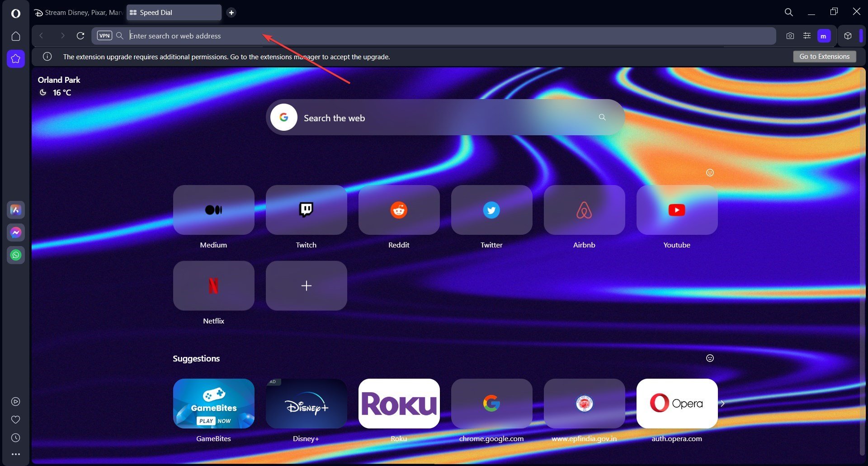Click the Search the web box

click(x=445, y=117)
